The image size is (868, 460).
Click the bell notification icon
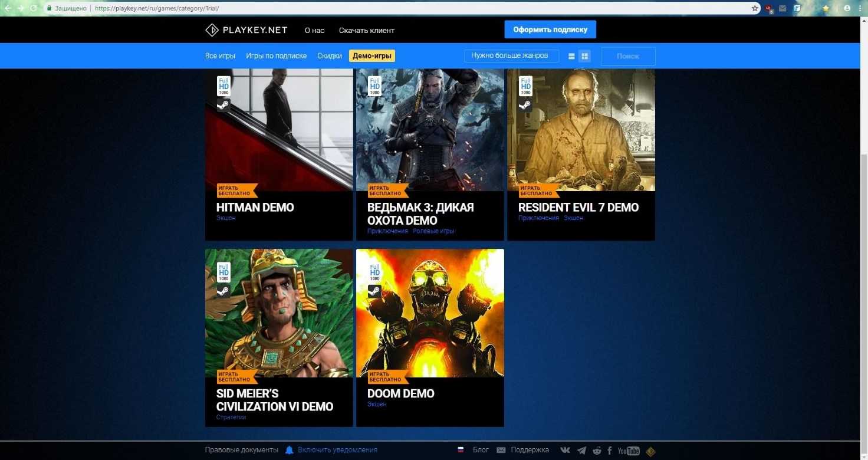pos(289,450)
